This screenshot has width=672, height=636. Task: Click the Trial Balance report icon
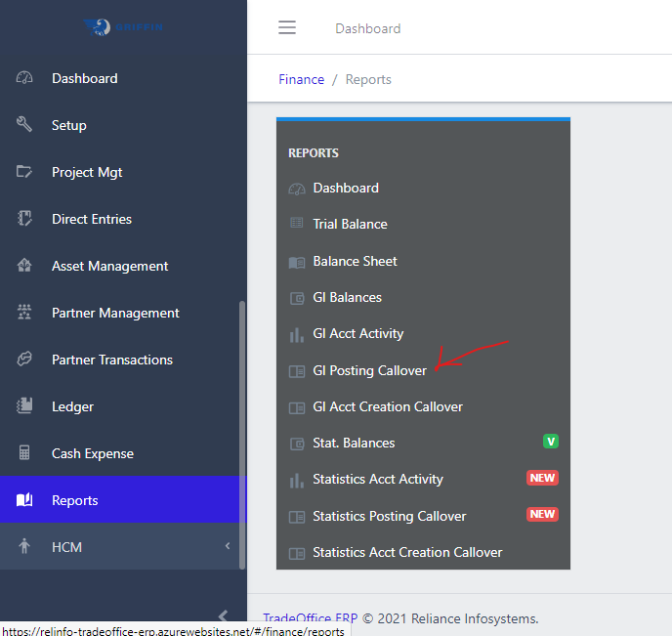click(x=297, y=224)
